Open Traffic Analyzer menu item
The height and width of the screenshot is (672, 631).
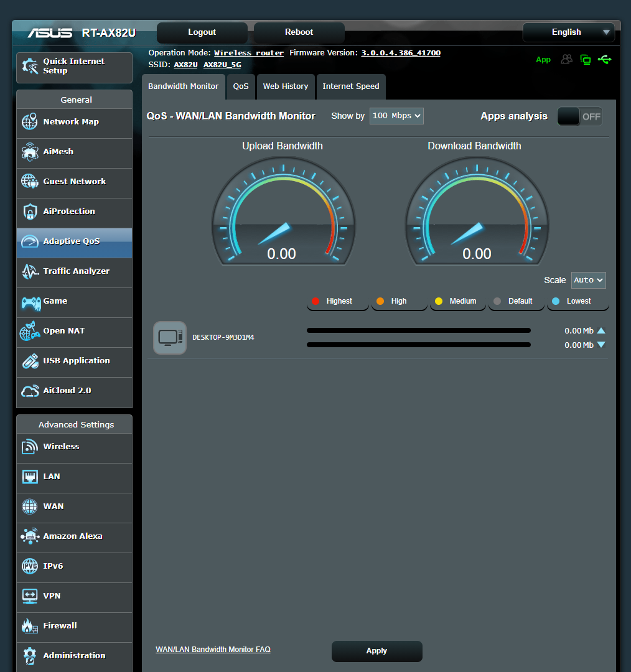[74, 273]
